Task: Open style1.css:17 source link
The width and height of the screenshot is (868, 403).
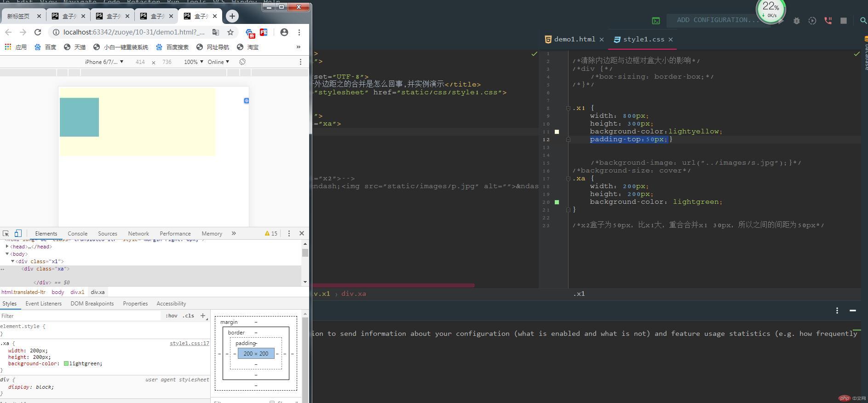Action: pyautogui.click(x=190, y=343)
